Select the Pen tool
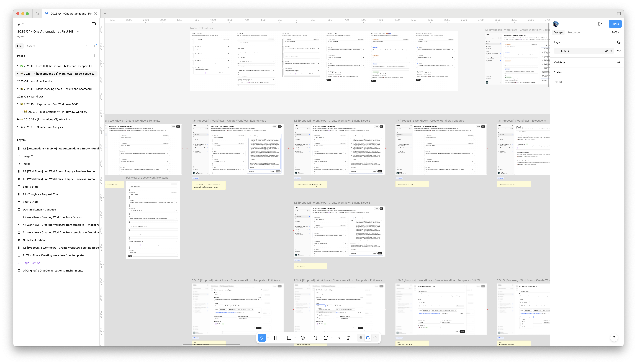This screenshot has height=364, width=637. [x=303, y=338]
